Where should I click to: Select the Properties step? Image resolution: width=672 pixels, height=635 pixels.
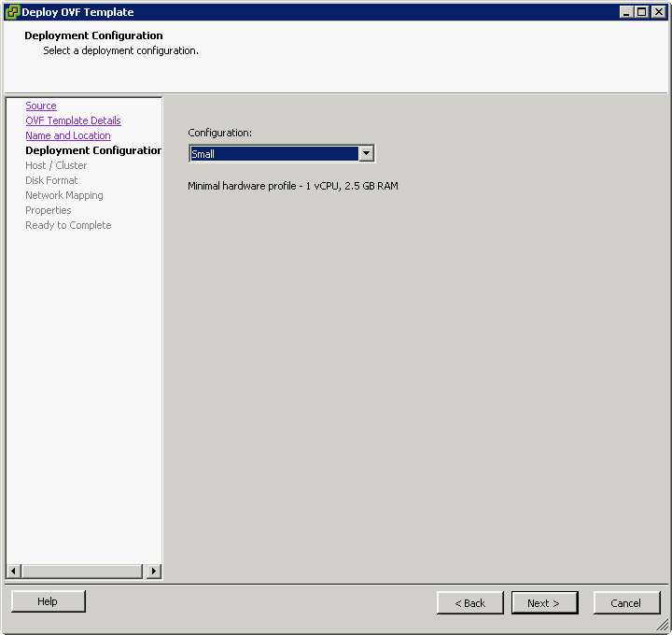[x=49, y=210]
